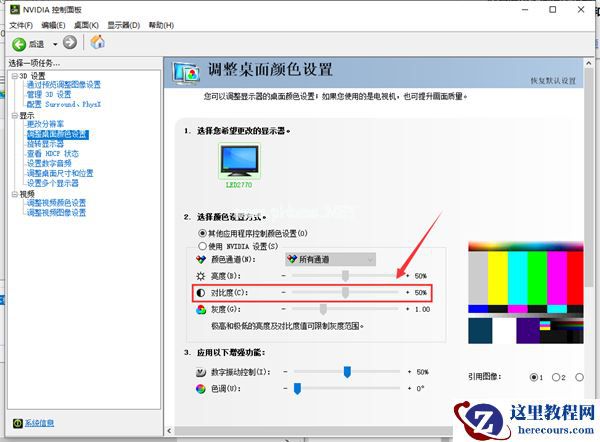The width and height of the screenshot is (600, 442).
Task: Select 使用 NVIDIA 设置 radio button
Action: pos(202,246)
